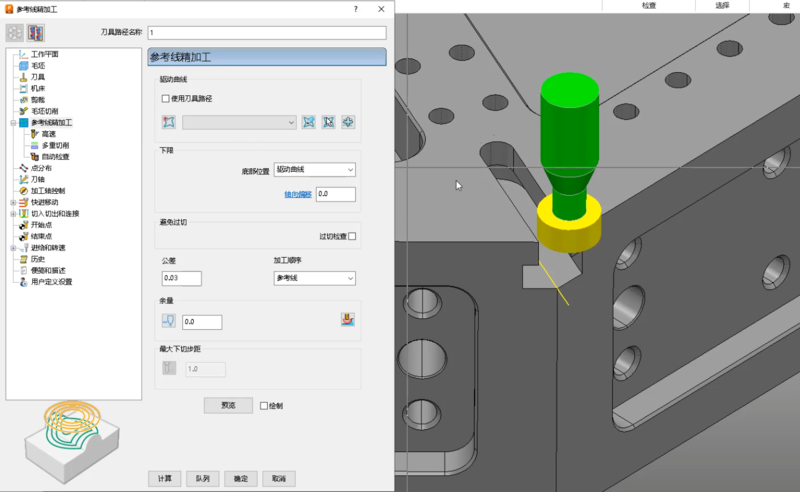The width and height of the screenshot is (800, 492).
Task: Click the 预览 button
Action: [x=227, y=406]
